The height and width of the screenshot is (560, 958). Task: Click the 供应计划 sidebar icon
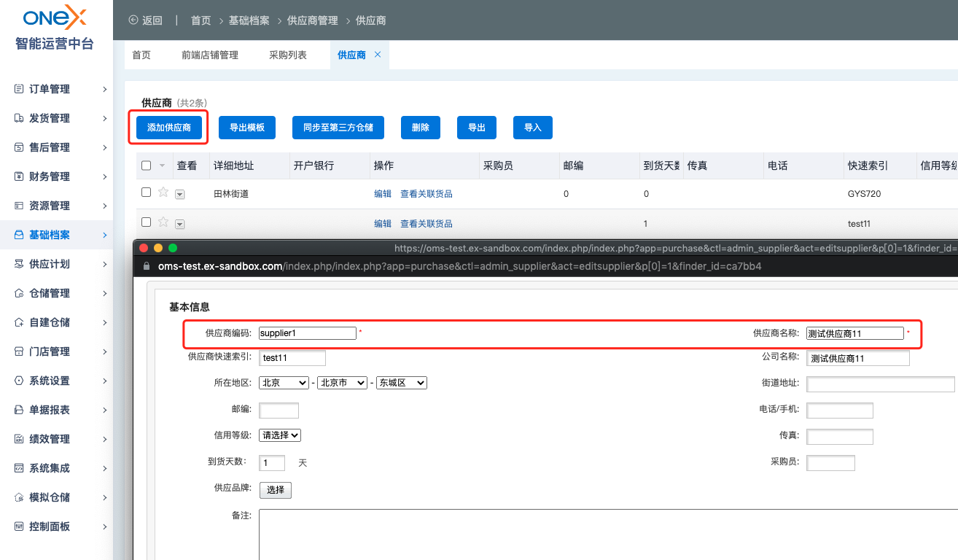pos(20,264)
